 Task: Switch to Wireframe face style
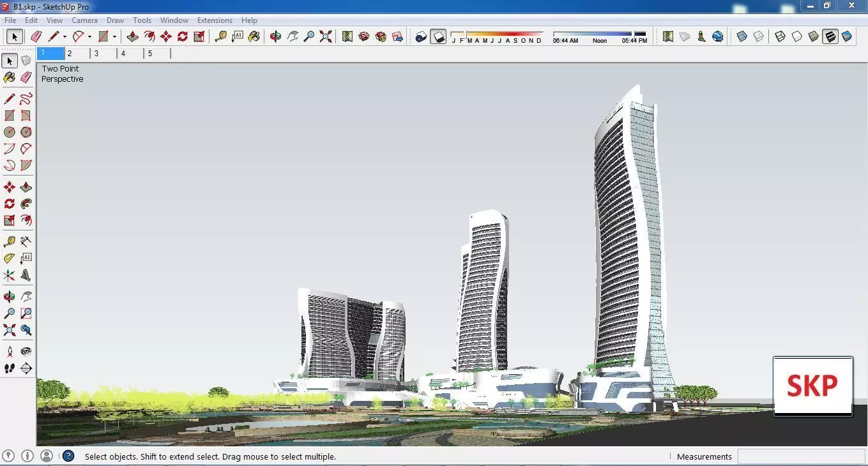[x=780, y=36]
